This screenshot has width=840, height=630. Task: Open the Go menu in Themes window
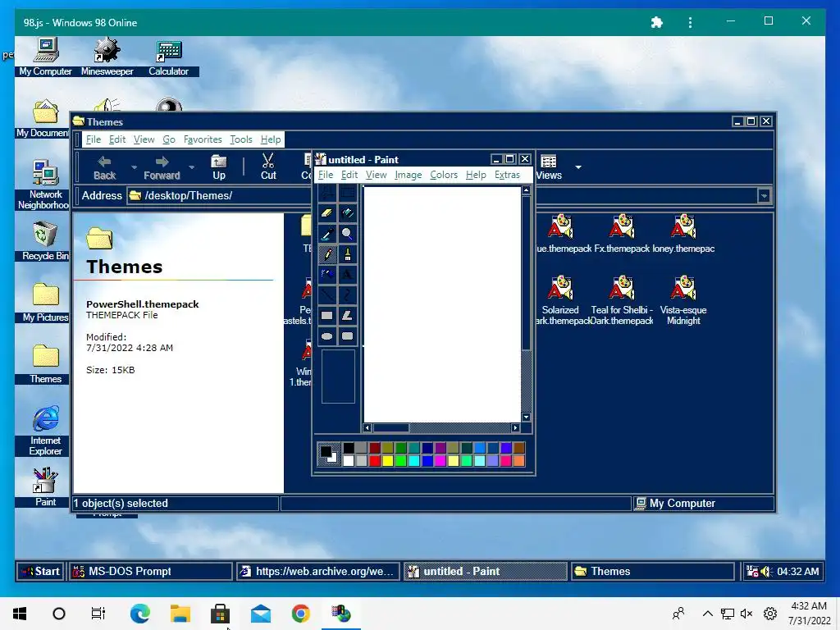pos(169,139)
